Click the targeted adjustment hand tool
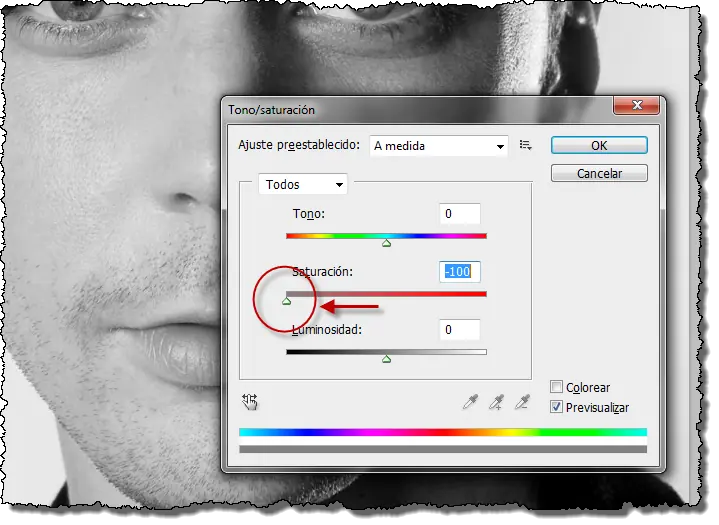This screenshot has width=719, height=525. (x=250, y=402)
